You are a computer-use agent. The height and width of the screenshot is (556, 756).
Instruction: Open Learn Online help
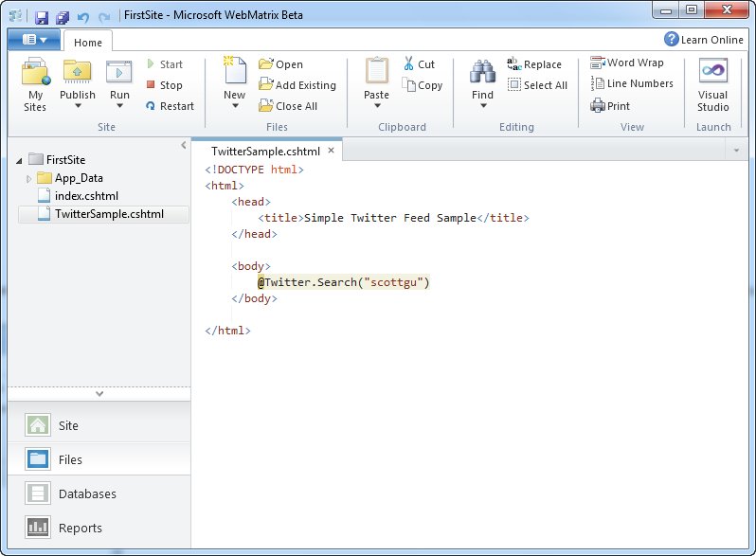point(704,40)
